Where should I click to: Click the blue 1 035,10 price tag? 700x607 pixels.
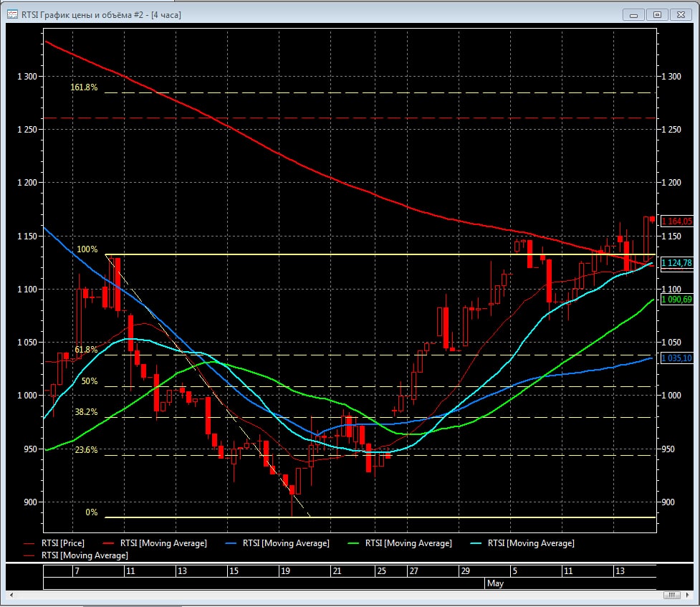tap(676, 358)
